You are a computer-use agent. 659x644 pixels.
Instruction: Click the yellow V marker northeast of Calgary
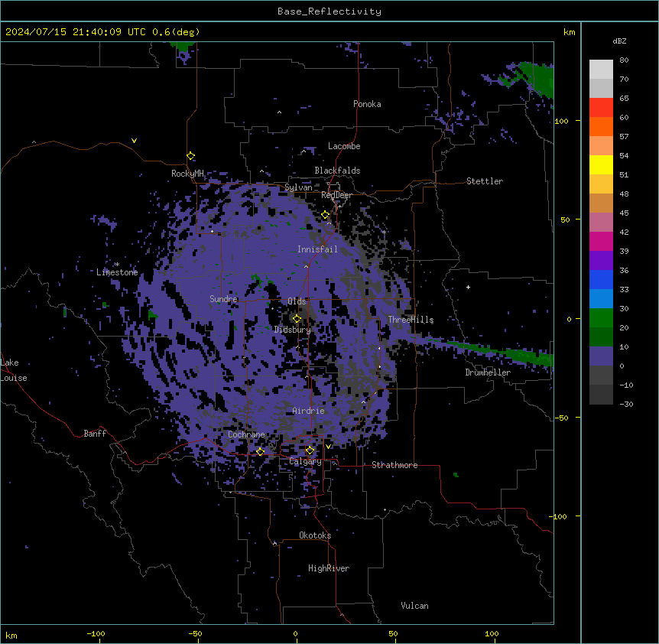coord(328,447)
